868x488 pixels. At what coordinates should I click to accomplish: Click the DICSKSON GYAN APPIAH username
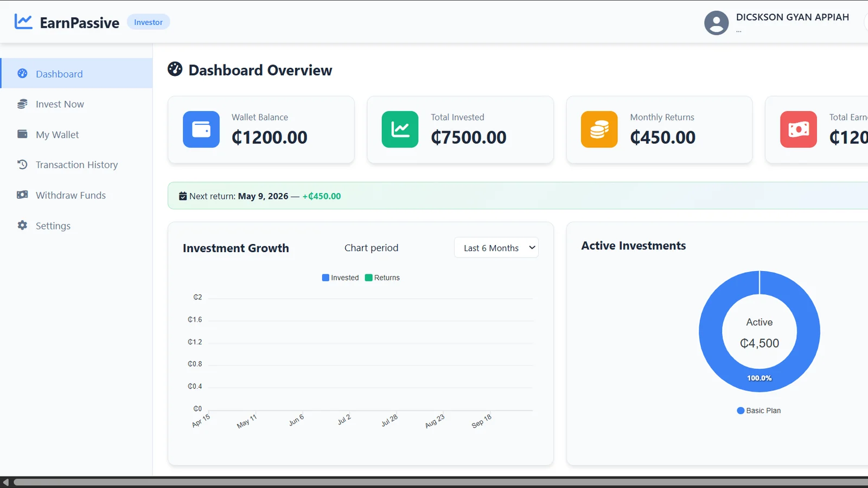(793, 17)
